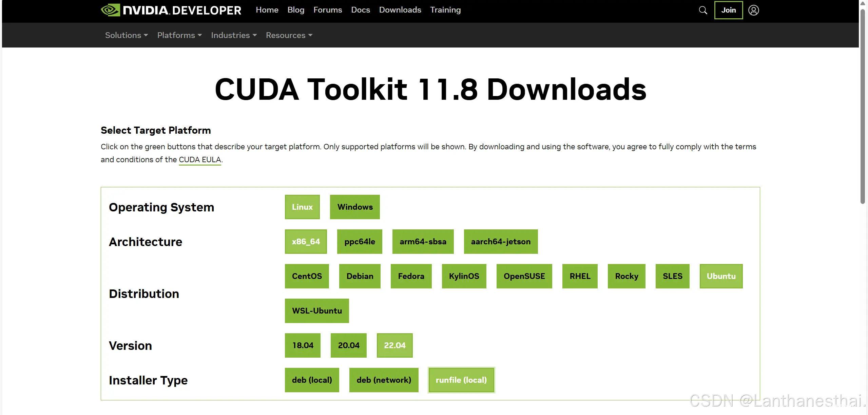Viewport: 868px width, 415px height.
Task: Click the scrollbar up arrow
Action: coord(863,3)
